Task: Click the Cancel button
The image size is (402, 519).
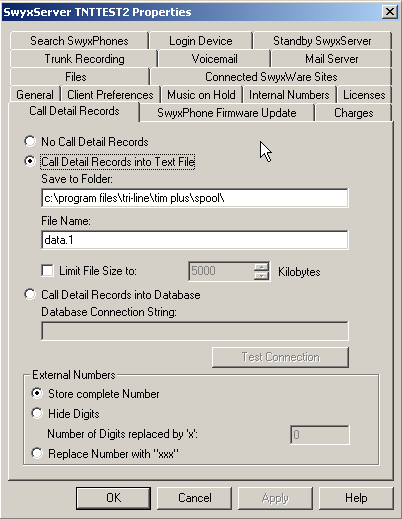Action: coord(195,498)
